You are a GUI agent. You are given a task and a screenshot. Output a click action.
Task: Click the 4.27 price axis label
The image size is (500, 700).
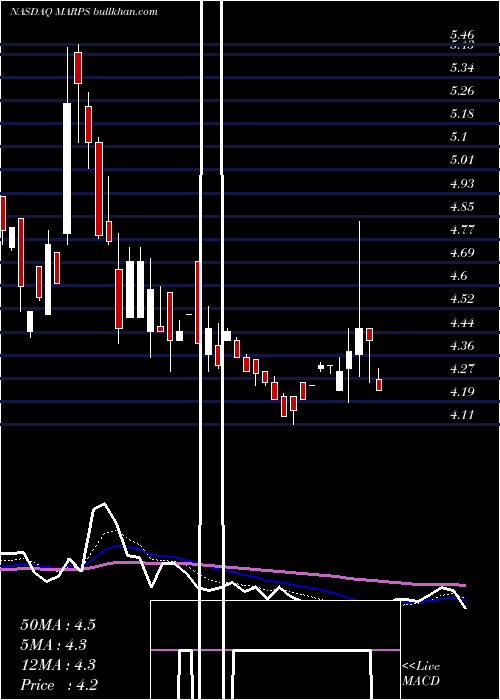coord(462,369)
